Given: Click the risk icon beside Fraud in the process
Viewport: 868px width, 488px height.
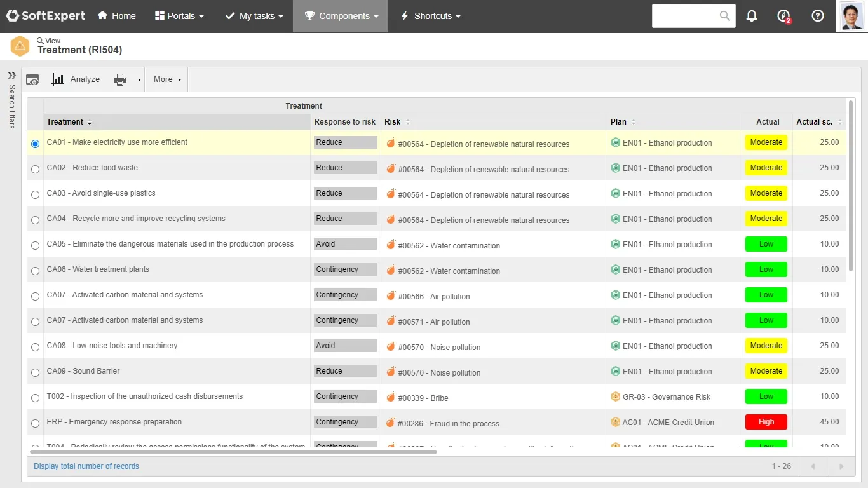Looking at the screenshot, I should (391, 422).
